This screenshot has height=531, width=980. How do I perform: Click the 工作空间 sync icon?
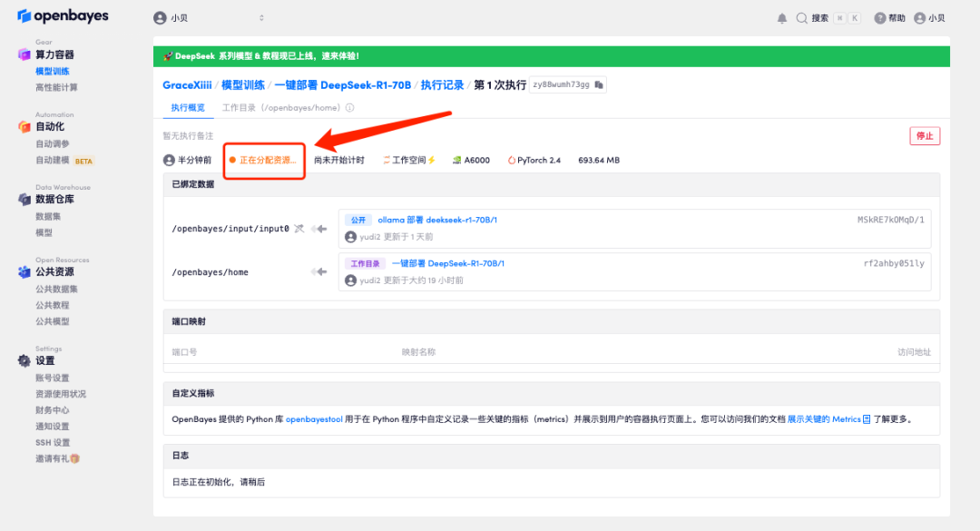click(387, 160)
